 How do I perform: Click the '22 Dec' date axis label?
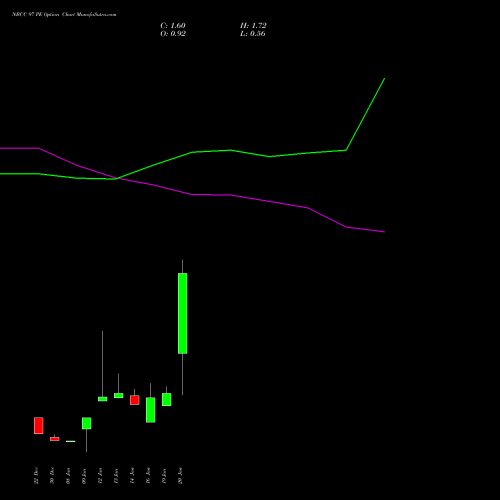pyautogui.click(x=36, y=476)
